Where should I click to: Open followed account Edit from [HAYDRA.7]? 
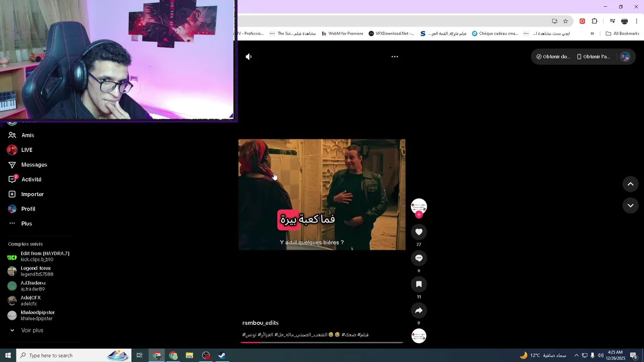(x=39, y=256)
